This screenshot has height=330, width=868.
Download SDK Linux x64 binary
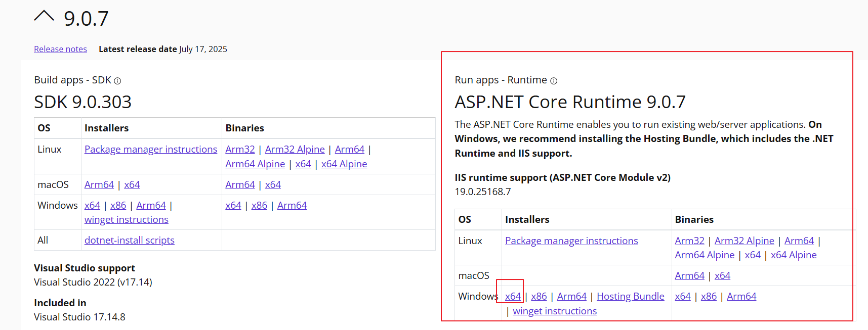click(303, 164)
